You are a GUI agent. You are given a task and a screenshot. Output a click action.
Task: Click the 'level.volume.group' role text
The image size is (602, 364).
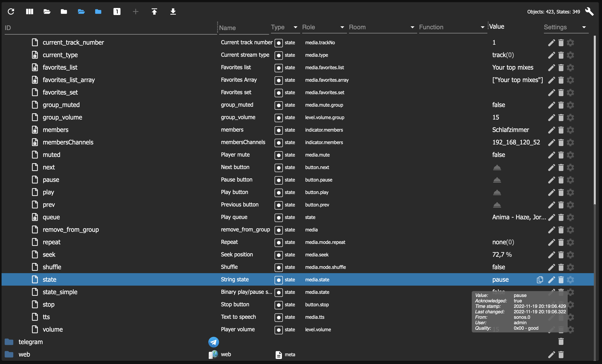coord(324,118)
